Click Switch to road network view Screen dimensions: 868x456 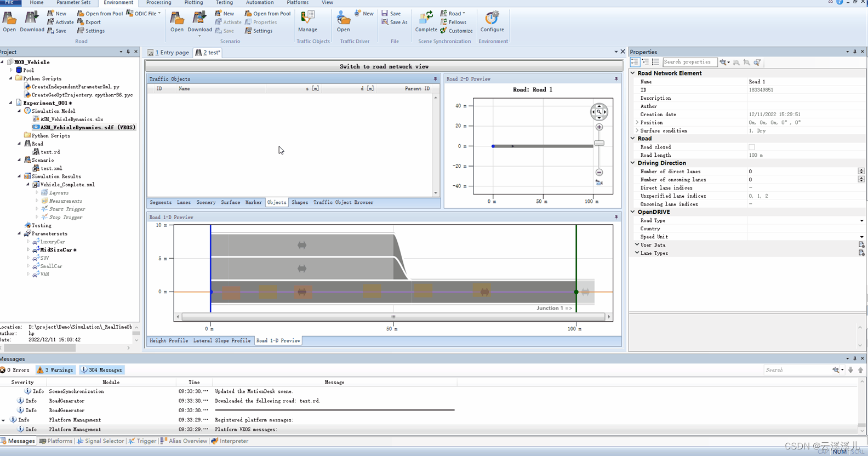pos(384,66)
